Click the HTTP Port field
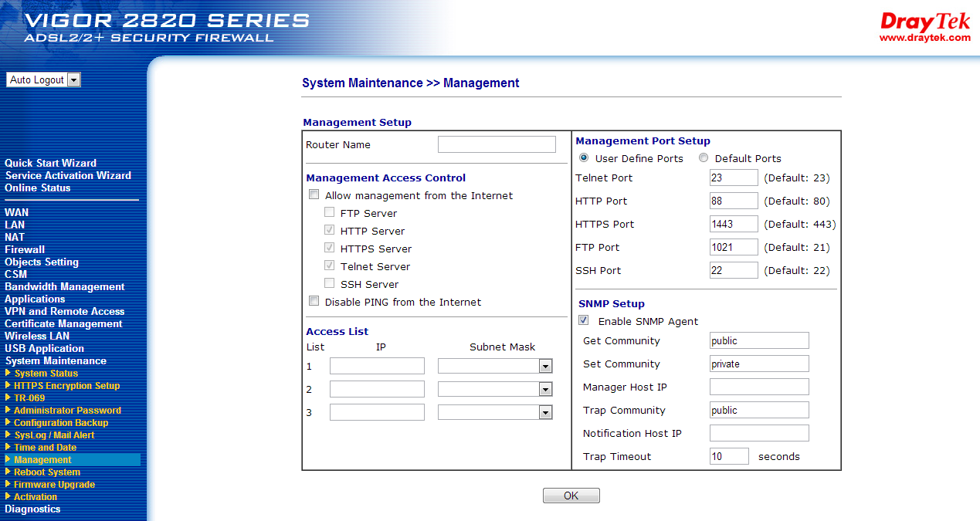The height and width of the screenshot is (521, 980). (x=734, y=201)
